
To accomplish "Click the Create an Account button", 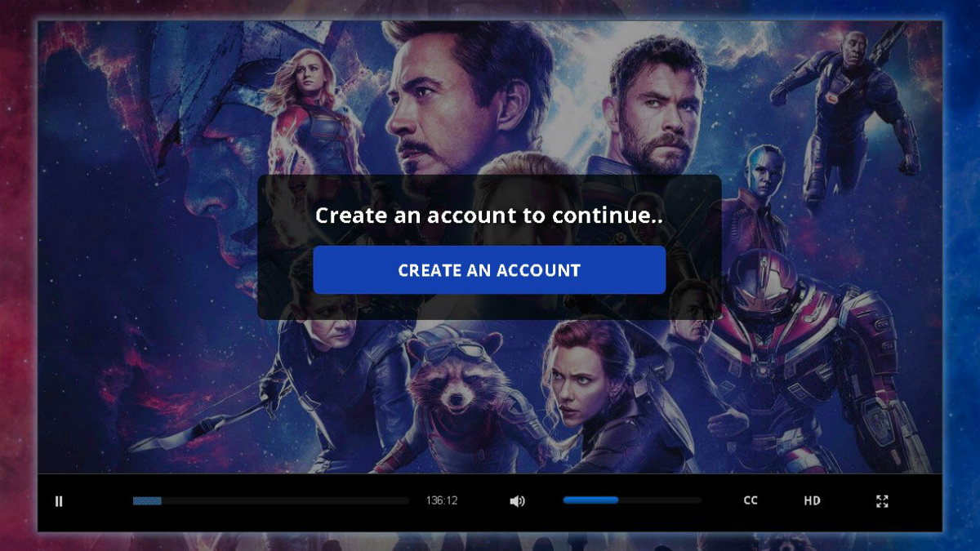I will pos(489,270).
